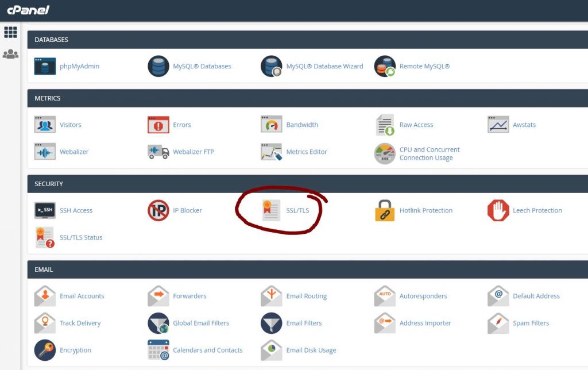Open the Encryption key icon

pos(45,350)
